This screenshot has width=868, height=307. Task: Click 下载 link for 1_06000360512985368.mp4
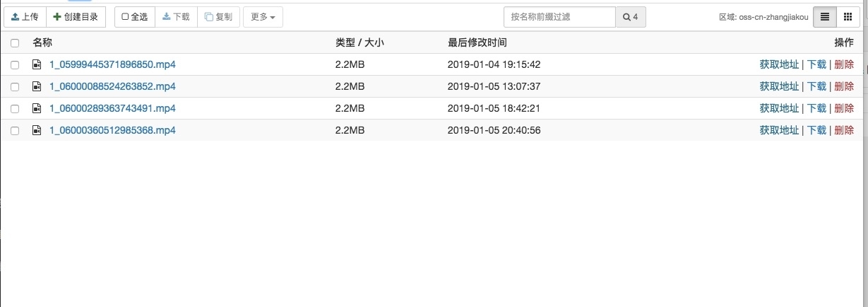tap(816, 130)
